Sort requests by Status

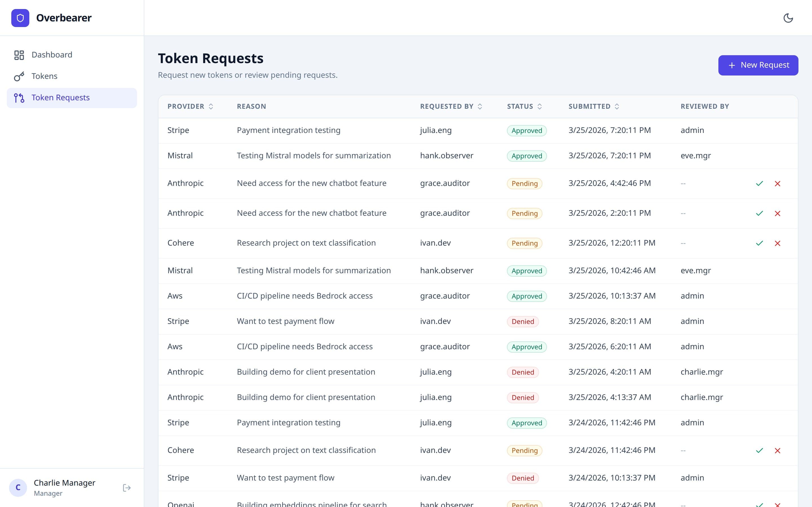pos(540,106)
